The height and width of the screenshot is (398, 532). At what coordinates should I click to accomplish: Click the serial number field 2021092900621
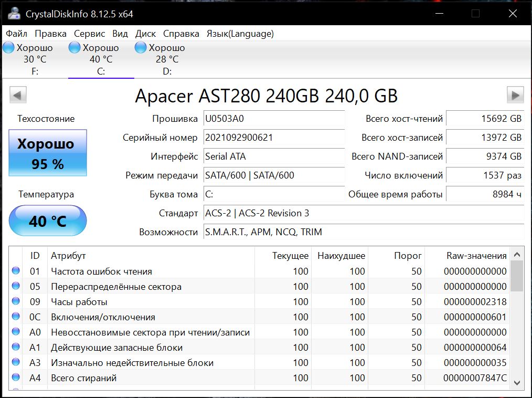[x=274, y=138]
